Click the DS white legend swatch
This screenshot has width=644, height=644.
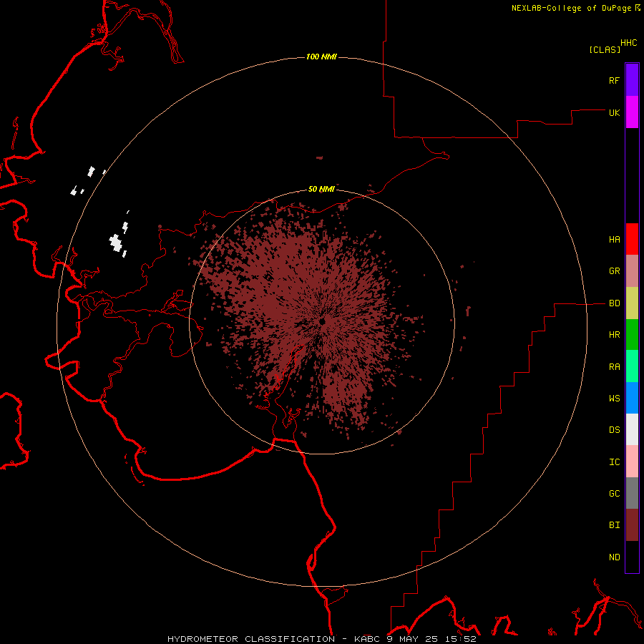click(x=632, y=429)
